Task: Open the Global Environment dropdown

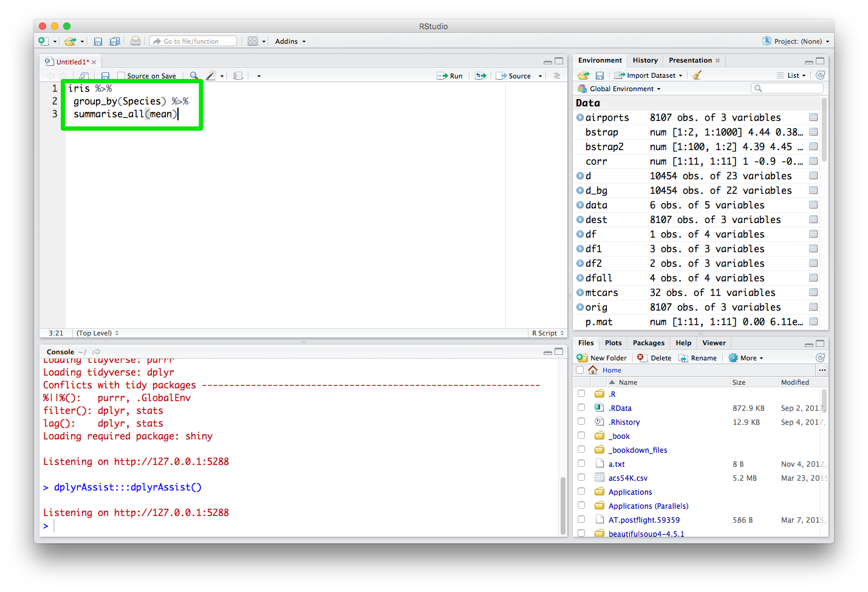Action: click(619, 89)
